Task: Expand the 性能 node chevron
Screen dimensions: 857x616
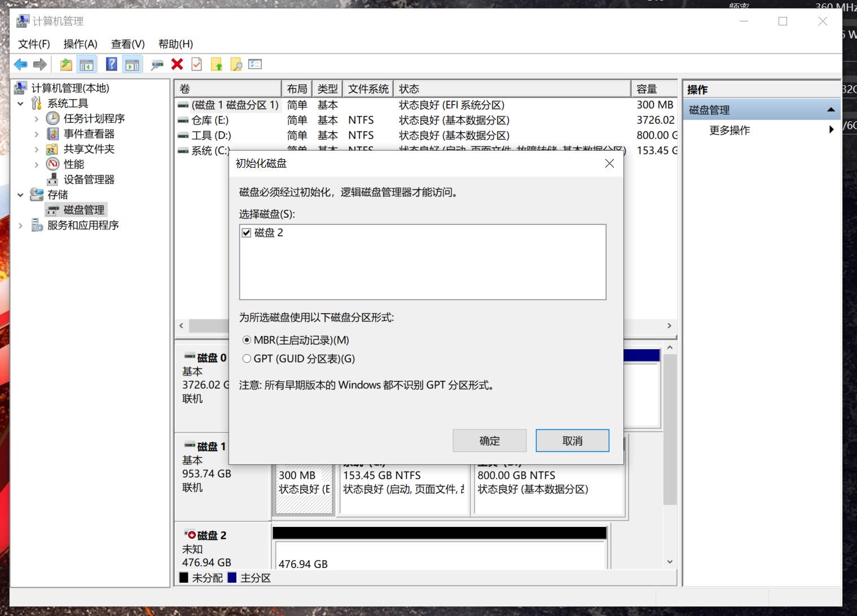Action: (x=37, y=164)
